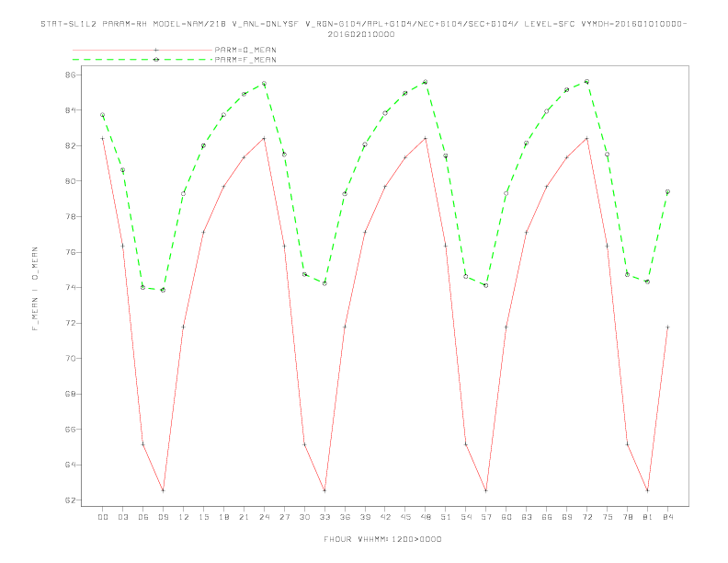Image resolution: width=728 pixels, height=563 pixels.
Task: Click x-axis tick label 27
Action: coord(284,517)
